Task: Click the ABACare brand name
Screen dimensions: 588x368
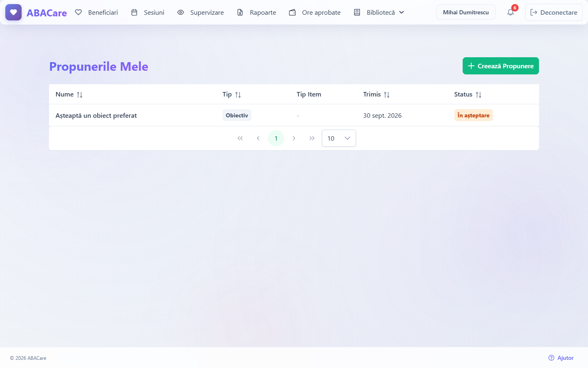Action: (x=47, y=13)
